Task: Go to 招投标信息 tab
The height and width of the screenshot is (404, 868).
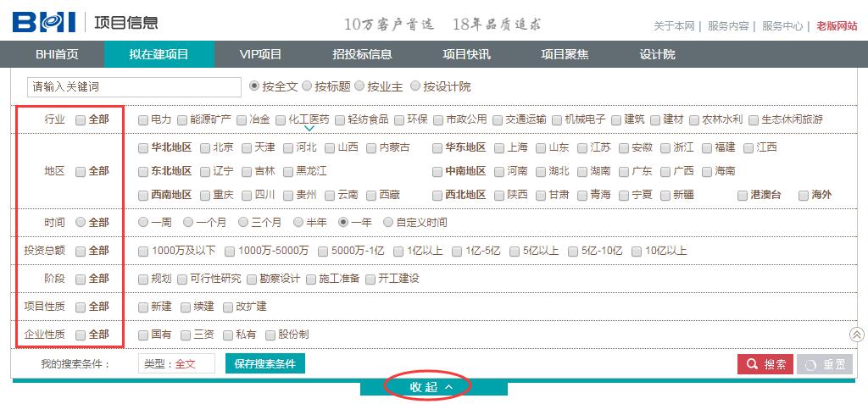Action: coord(362,54)
